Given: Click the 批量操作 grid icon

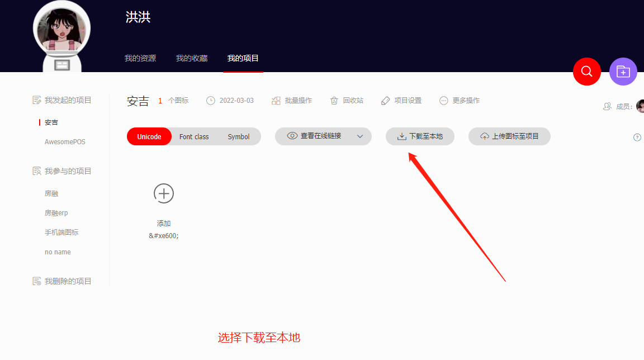Looking at the screenshot, I should 276,101.
